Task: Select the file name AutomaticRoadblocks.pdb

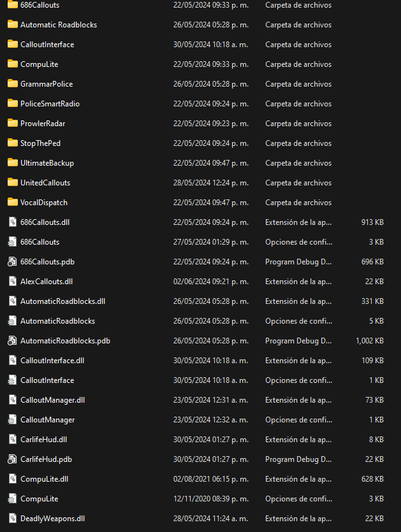Action: [x=65, y=341]
